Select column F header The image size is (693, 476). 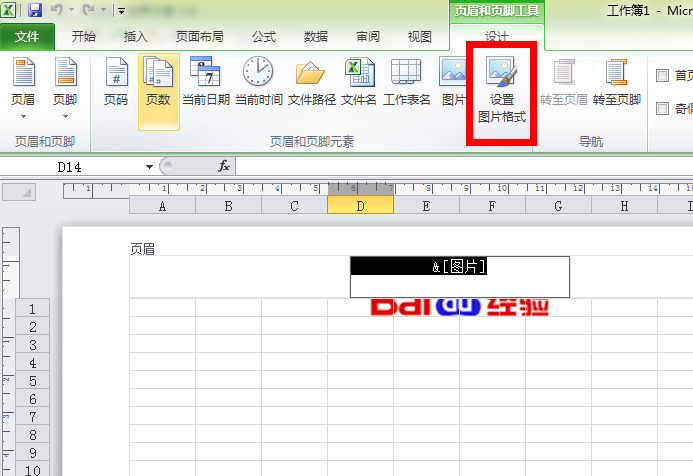tap(492, 205)
